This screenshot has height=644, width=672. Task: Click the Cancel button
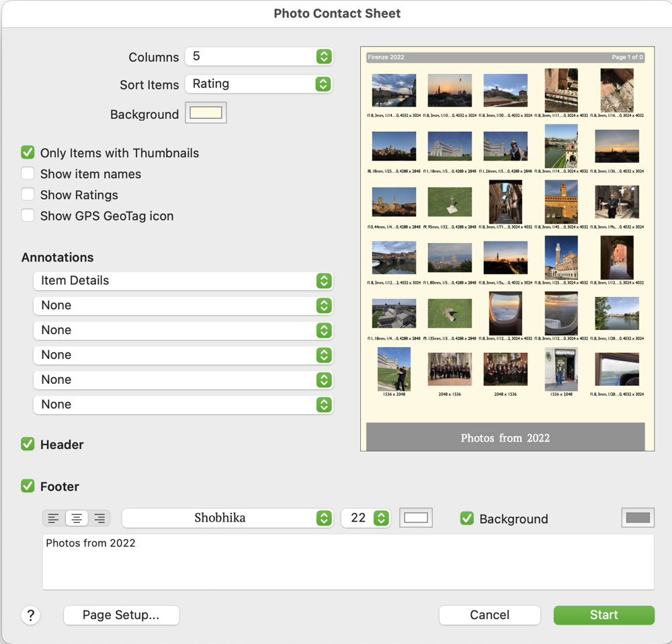click(489, 615)
